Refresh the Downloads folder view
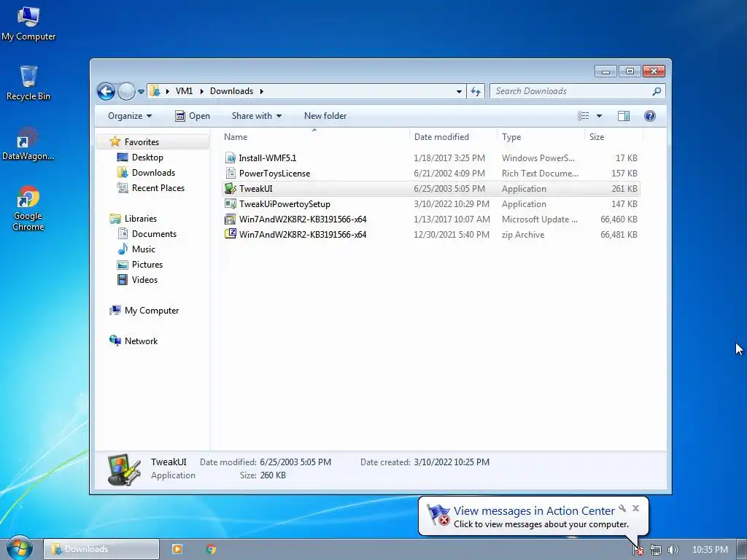The image size is (747, 560). [x=476, y=91]
